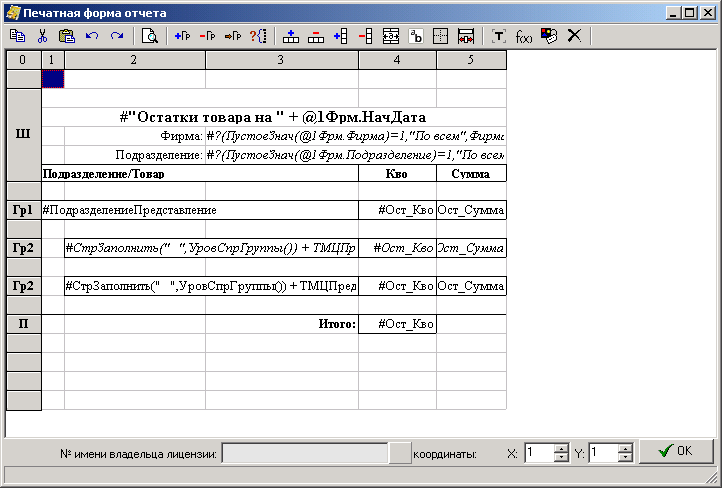This screenshot has height=488, width=722.
Task: Select column header 0
Action: (23, 60)
